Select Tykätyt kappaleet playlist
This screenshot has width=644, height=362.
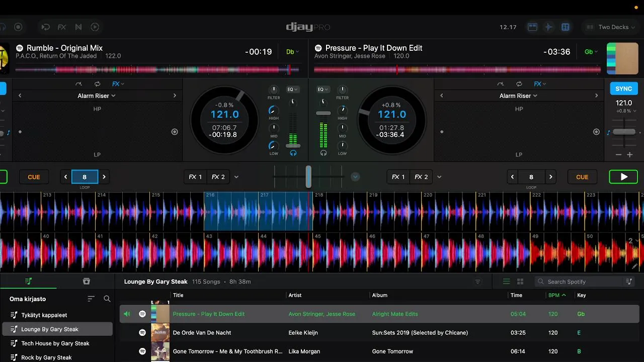click(x=57, y=315)
